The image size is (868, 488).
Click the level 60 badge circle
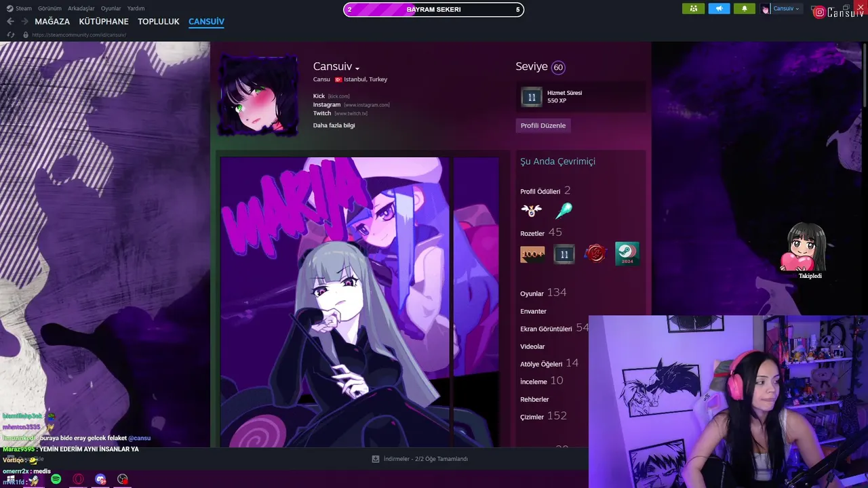coord(558,67)
